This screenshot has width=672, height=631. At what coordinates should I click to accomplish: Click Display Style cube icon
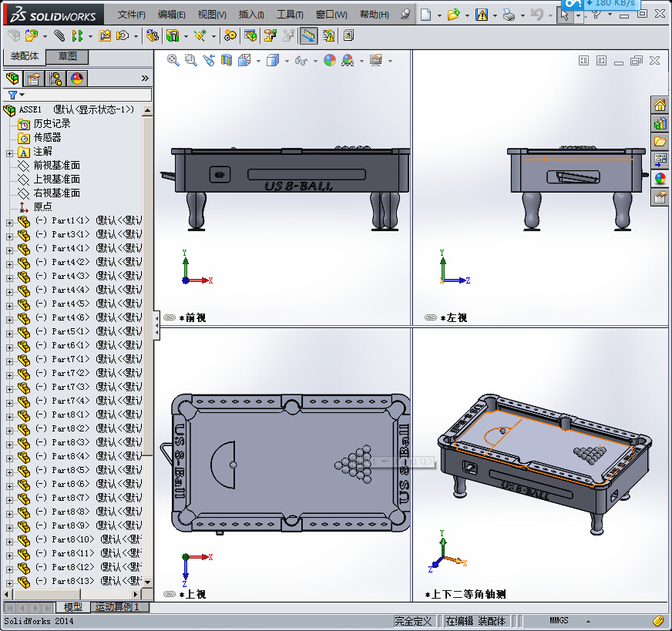(273, 60)
